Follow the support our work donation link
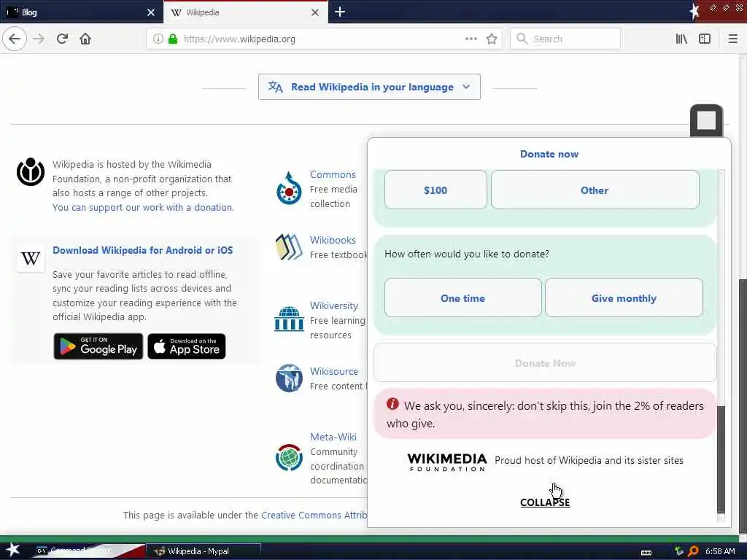Viewport: 747px width, 560px height. tap(143, 208)
